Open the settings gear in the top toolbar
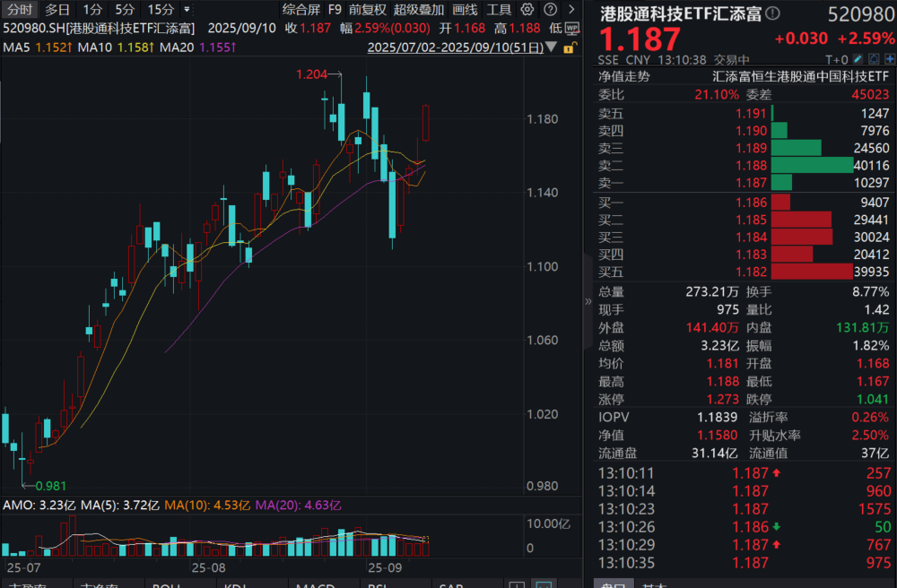 click(527, 10)
